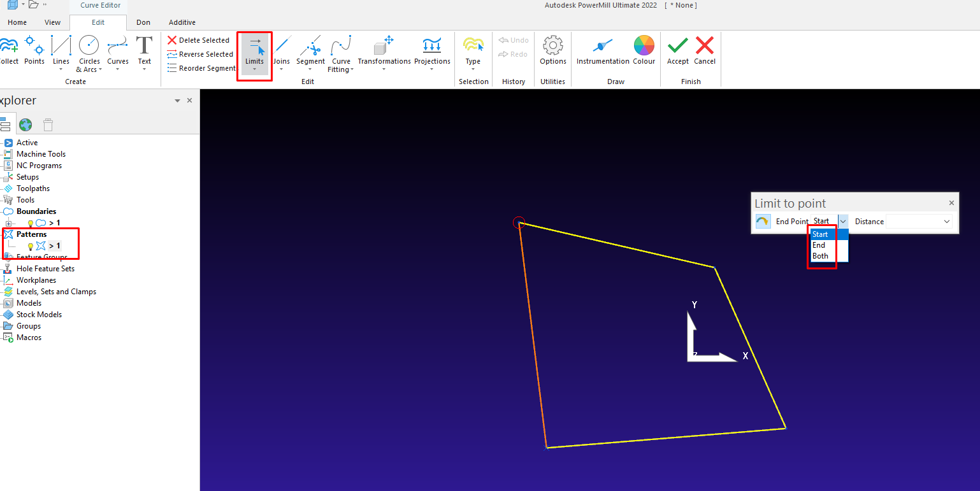Toggle the light bulb next to the pattern item
980x491 pixels.
(x=30, y=245)
